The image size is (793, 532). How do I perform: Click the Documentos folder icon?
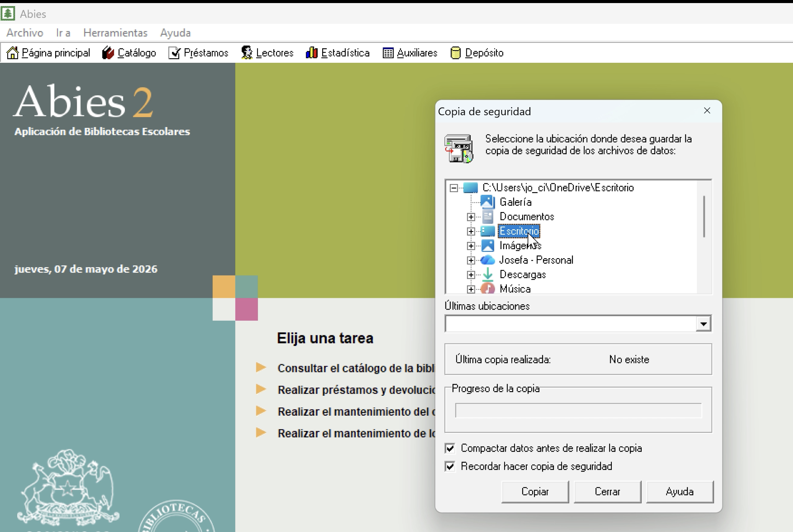(487, 217)
